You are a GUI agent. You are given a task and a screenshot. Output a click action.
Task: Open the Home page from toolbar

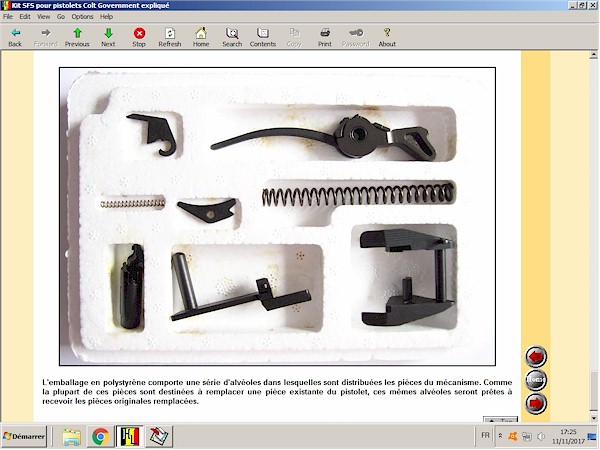tap(201, 37)
